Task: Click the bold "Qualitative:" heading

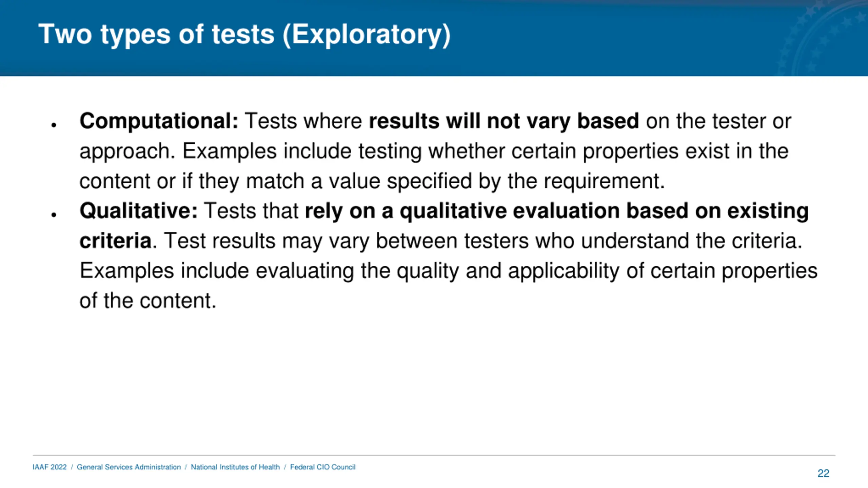Action: click(138, 211)
